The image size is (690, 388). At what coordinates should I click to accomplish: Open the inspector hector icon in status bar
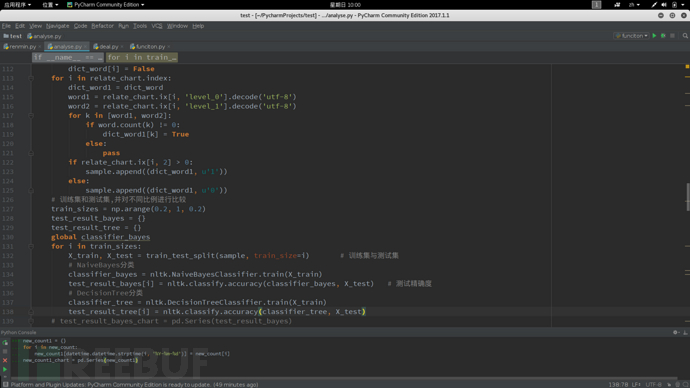tap(677, 384)
